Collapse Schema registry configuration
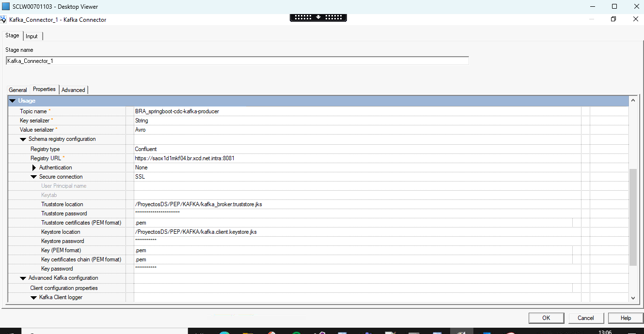 [23, 139]
